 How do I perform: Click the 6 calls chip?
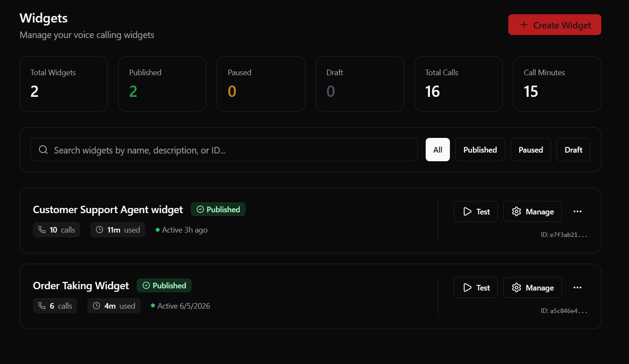pos(55,306)
